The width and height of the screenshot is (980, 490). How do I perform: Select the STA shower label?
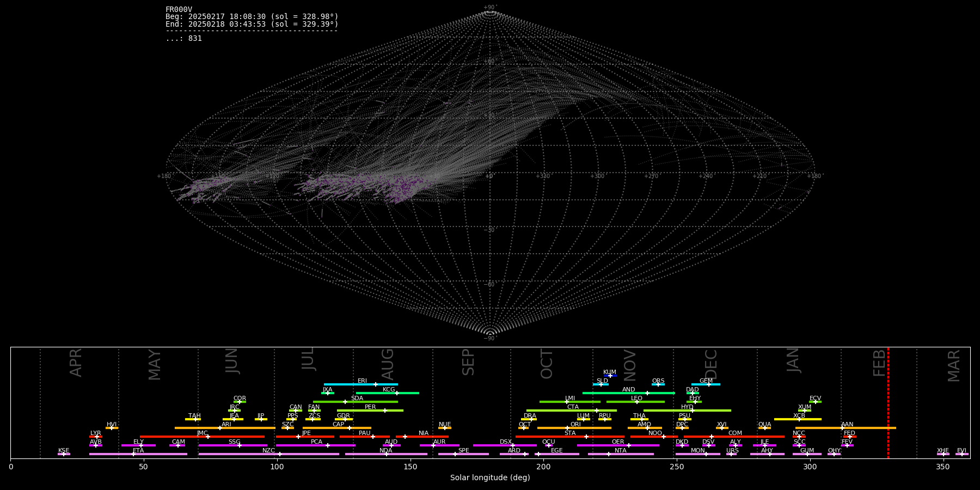570,433
